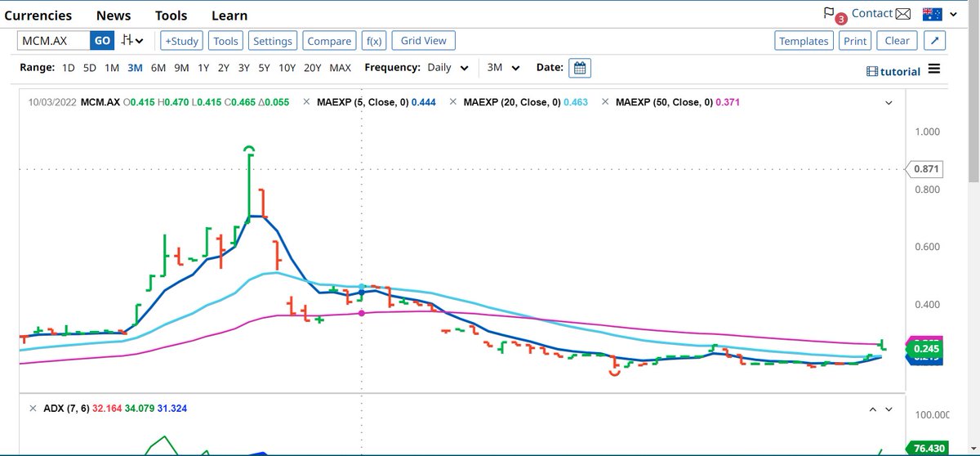Collapse the chart legend chevron
This screenshot has height=456, width=980.
(889, 103)
